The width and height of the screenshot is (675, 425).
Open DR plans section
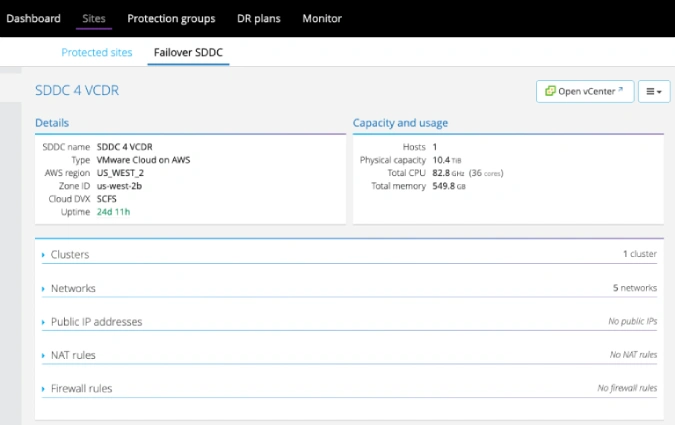tap(259, 19)
